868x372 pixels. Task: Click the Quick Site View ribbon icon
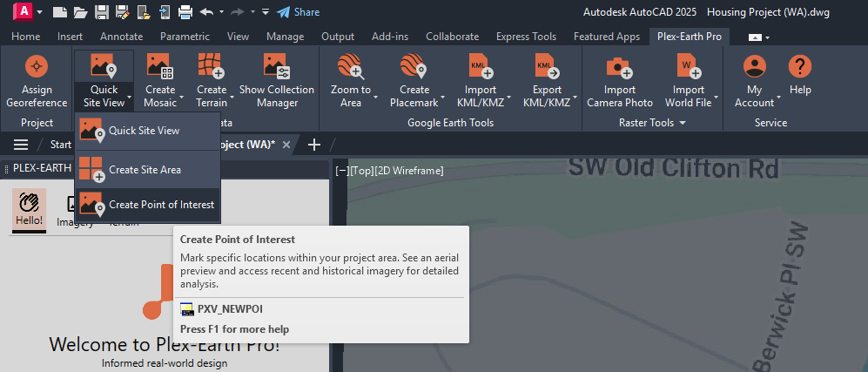104,66
